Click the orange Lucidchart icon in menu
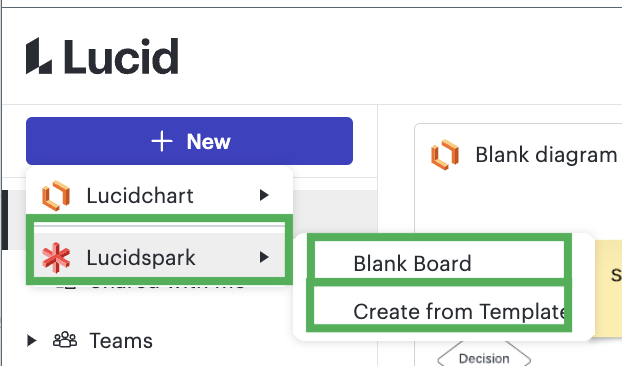Screen dimensions: 622x366 [56, 195]
